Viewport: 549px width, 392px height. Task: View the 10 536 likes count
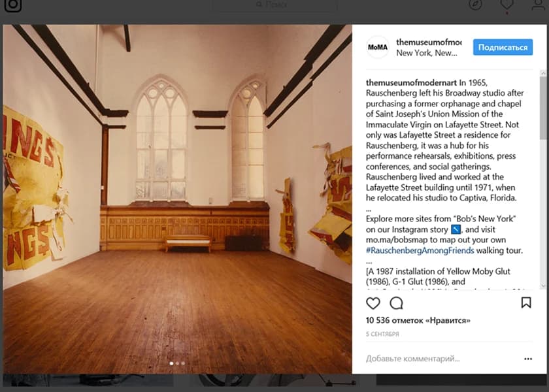click(418, 321)
